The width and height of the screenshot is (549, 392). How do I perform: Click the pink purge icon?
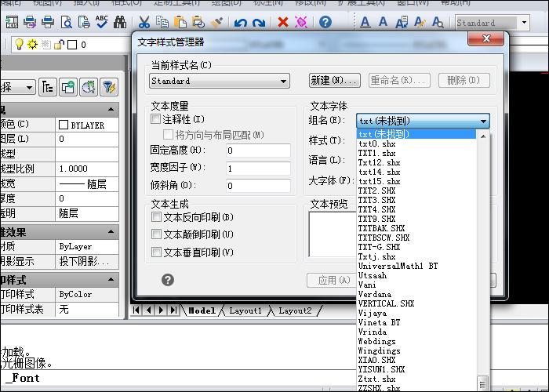301,23
